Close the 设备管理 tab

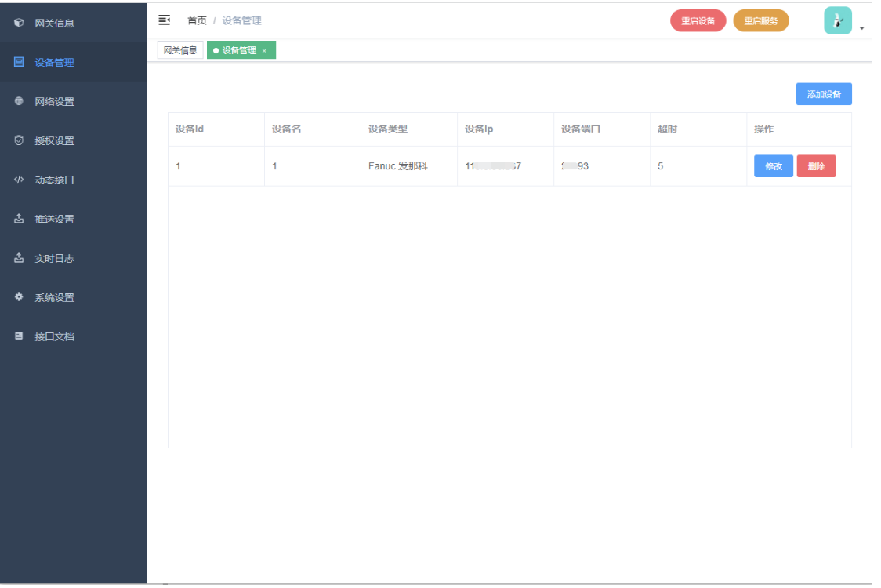tap(264, 51)
